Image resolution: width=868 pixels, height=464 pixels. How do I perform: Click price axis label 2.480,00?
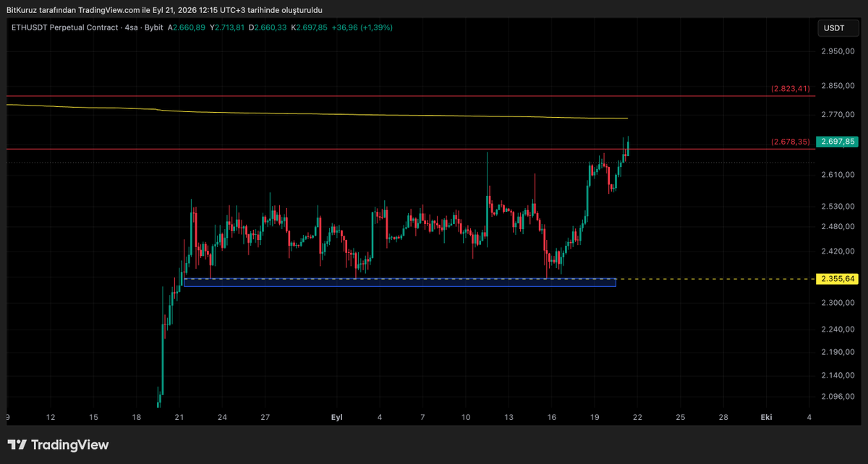tap(838, 227)
